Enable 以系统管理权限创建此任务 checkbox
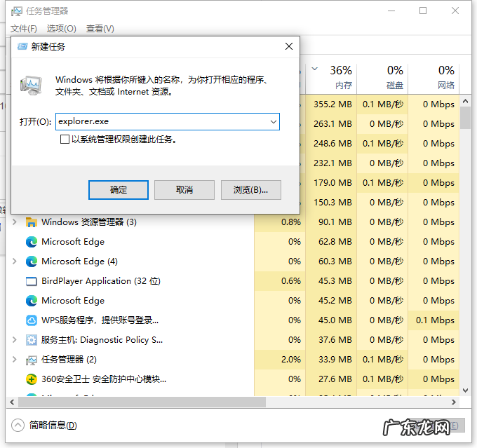 (x=65, y=140)
